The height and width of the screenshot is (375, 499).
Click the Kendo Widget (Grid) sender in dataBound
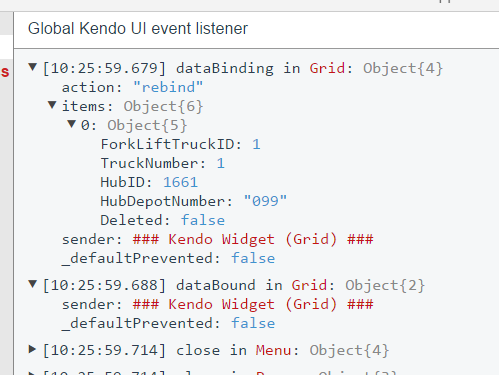pos(253,304)
